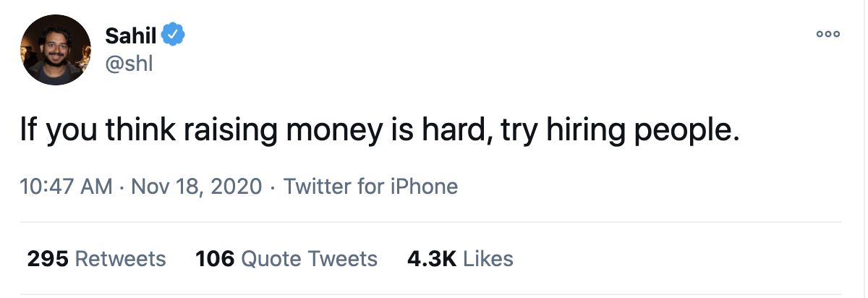Open the three-dot more options menu
868x298 pixels.
[x=827, y=34]
